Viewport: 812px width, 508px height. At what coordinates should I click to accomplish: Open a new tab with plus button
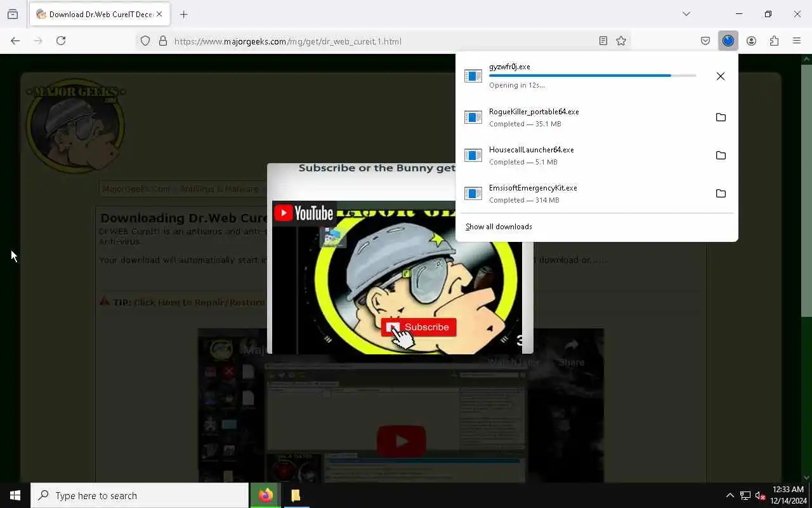pos(183,14)
